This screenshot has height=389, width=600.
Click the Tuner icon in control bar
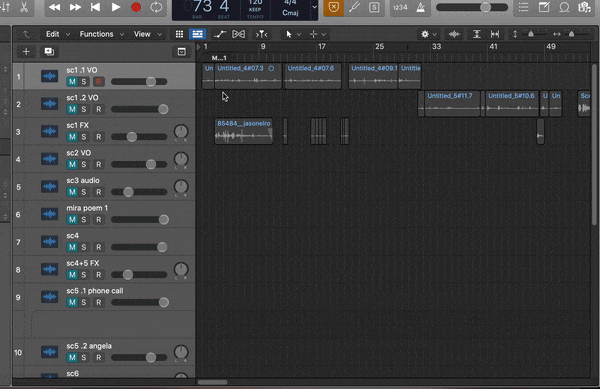[354, 7]
